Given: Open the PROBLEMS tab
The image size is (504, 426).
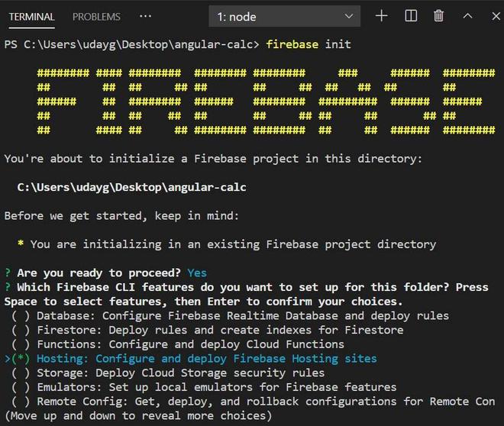Looking at the screenshot, I should [96, 17].
